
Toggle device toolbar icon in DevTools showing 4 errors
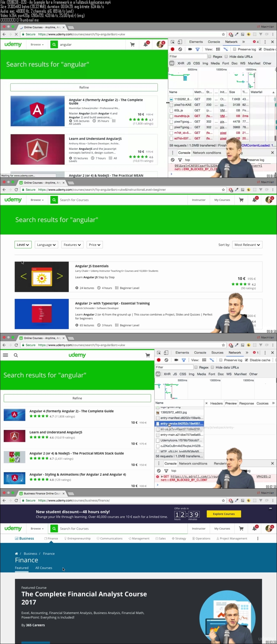[180, 42]
